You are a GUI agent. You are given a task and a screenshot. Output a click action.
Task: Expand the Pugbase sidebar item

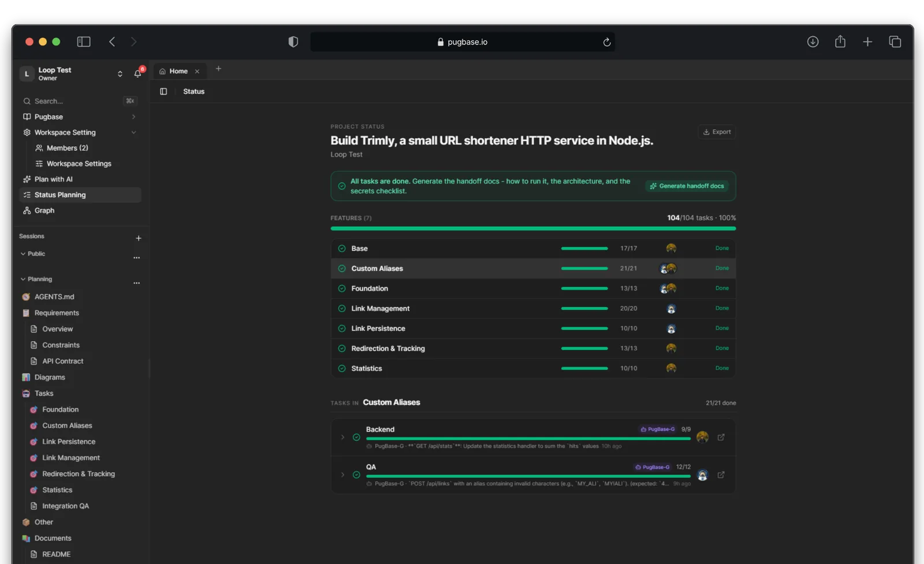click(x=133, y=117)
